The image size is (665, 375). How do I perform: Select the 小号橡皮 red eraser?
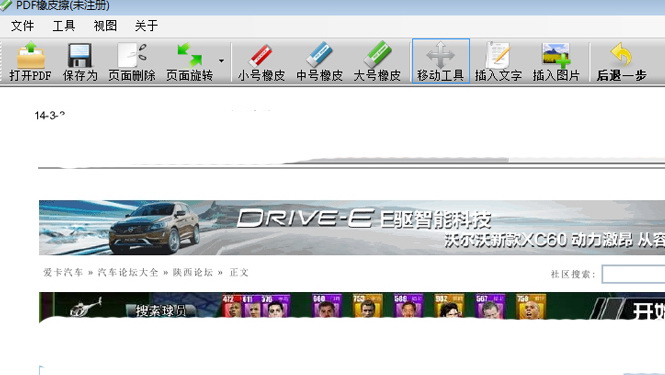click(x=261, y=62)
